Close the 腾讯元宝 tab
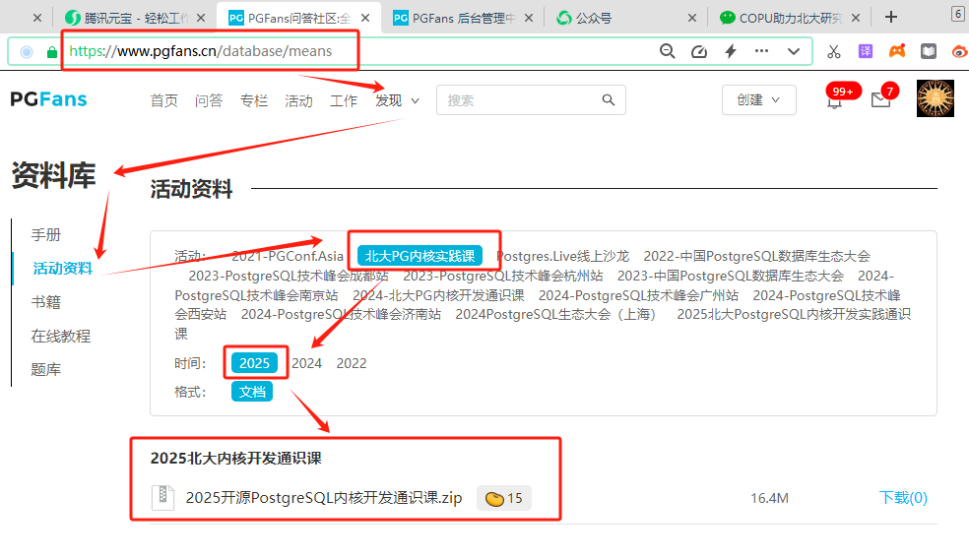969x560 pixels. click(201, 19)
